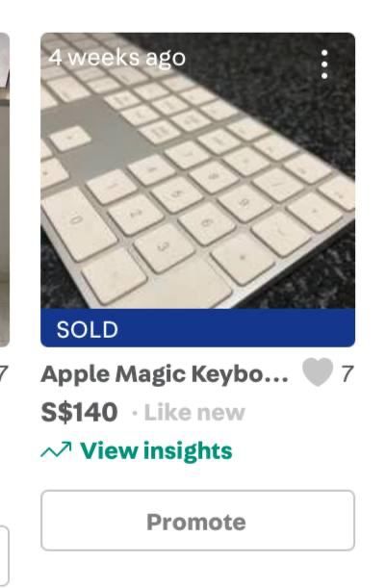This screenshot has width=386, height=588.
Task: Toggle like on the Apple Magic Keyboard listing
Action: (318, 372)
